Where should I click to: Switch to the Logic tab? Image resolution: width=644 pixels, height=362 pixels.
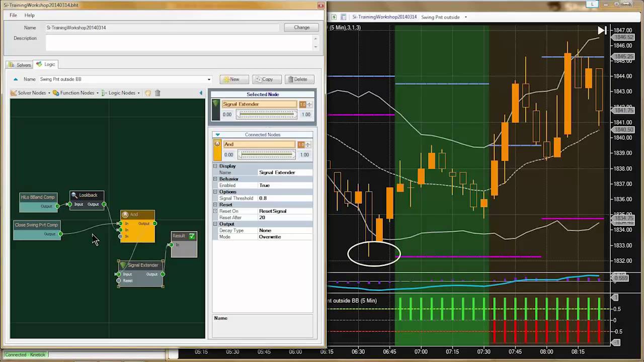[x=46, y=64]
